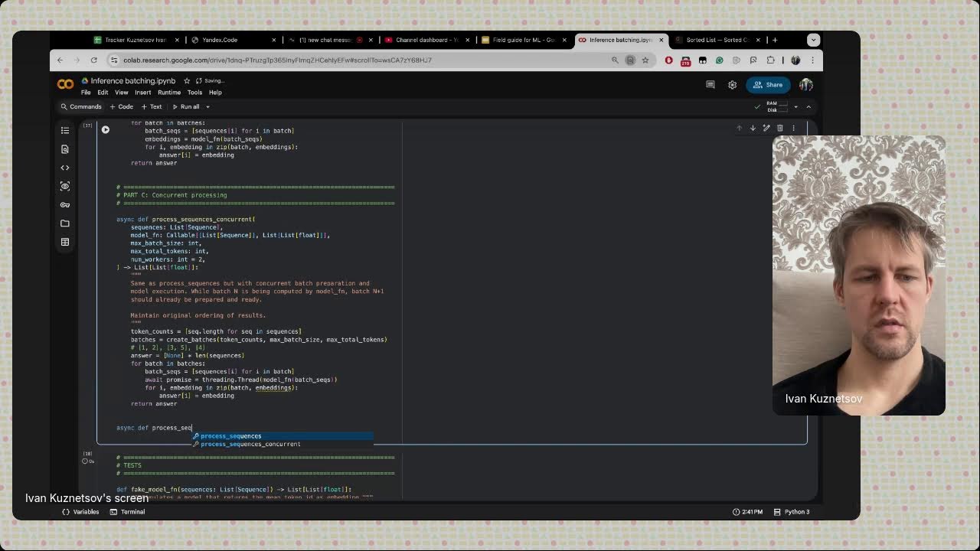This screenshot has height=551, width=980.
Task: Click the 2:41 PM status bar entry
Action: pos(749,512)
